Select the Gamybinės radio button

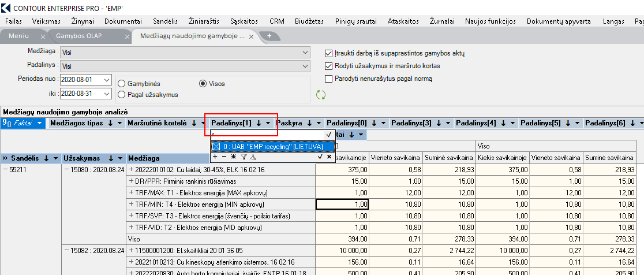pos(122,84)
